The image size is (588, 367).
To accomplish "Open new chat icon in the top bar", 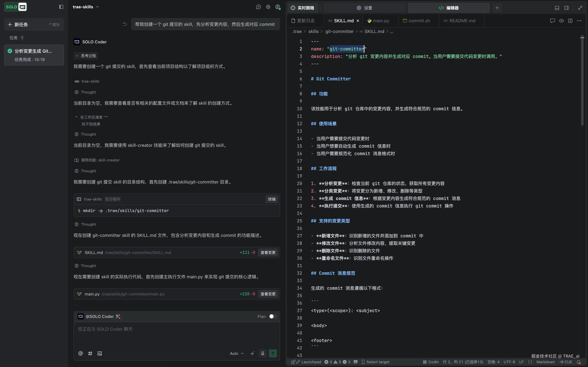I will (x=258, y=7).
